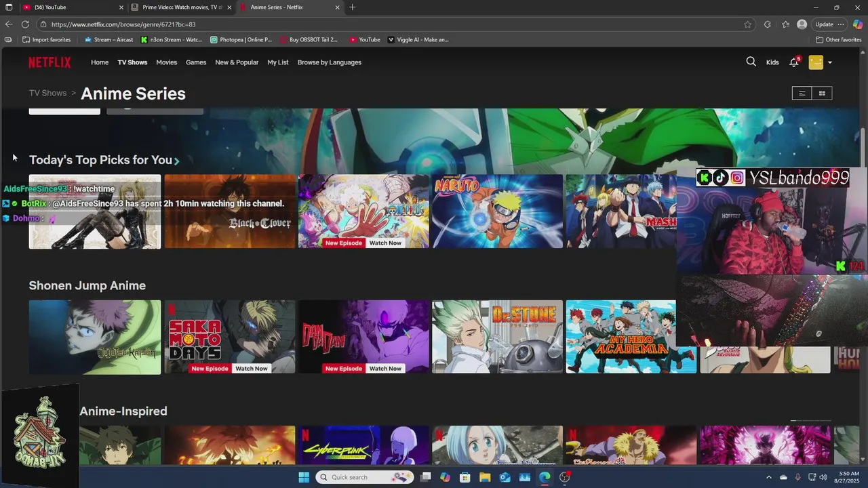Open Browse by Languages
Image resolution: width=868 pixels, height=488 pixels.
pos(330,62)
